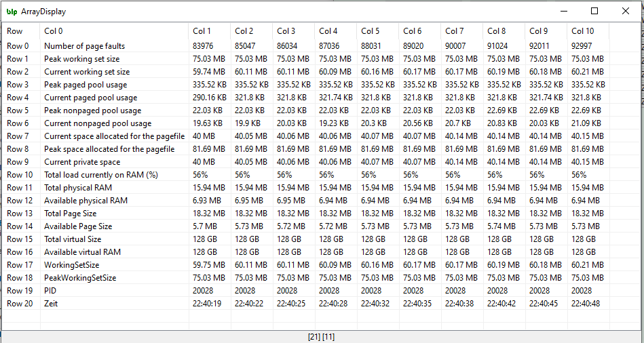Select the Current paged pool usage row
This screenshot has width=644, height=343.
point(90,98)
